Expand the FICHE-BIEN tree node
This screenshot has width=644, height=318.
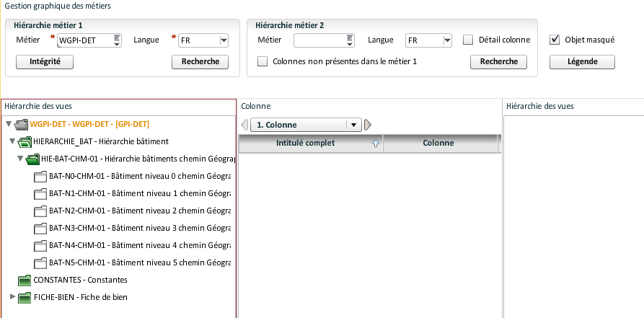[12, 297]
